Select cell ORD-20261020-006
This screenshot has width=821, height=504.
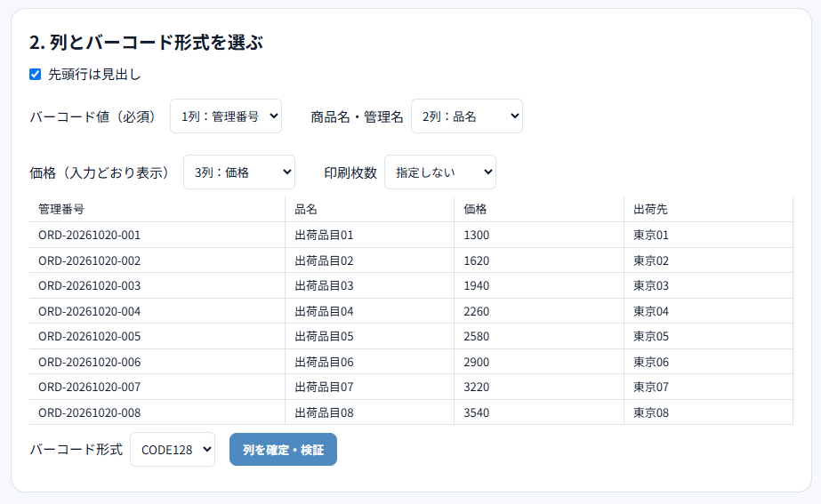point(157,362)
